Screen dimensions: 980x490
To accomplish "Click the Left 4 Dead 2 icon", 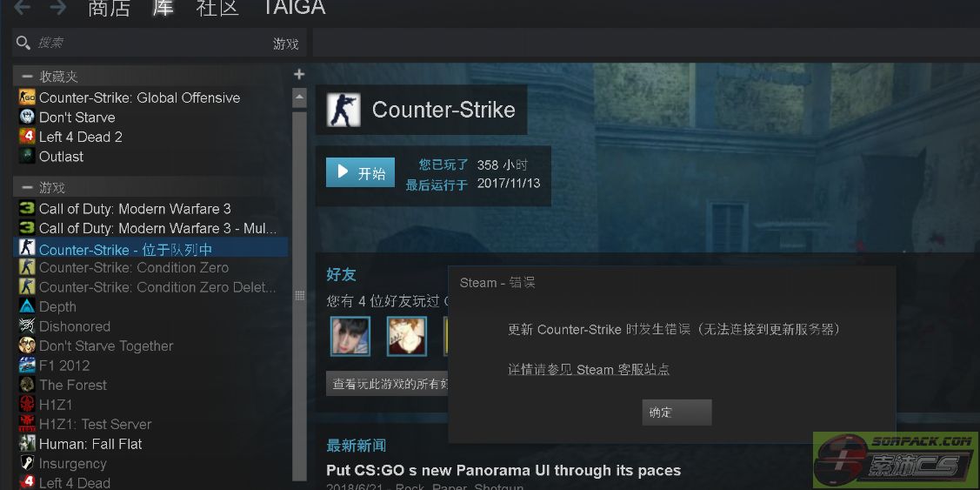I will pos(27,137).
